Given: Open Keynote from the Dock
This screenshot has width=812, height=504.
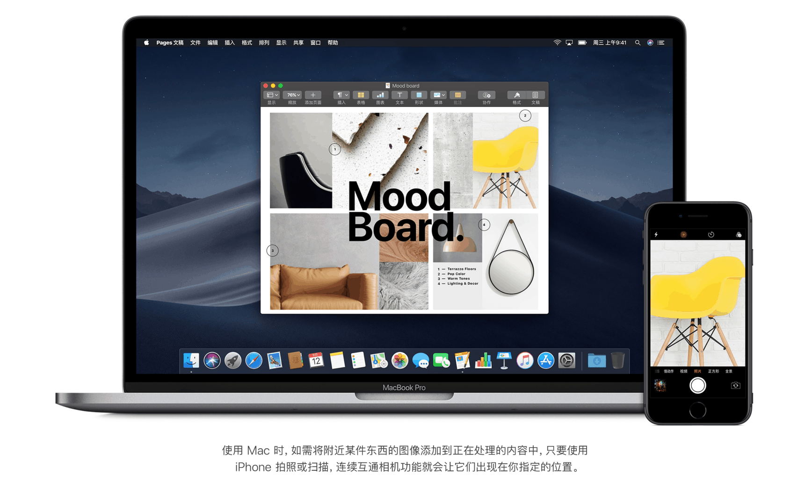Looking at the screenshot, I should [504, 360].
